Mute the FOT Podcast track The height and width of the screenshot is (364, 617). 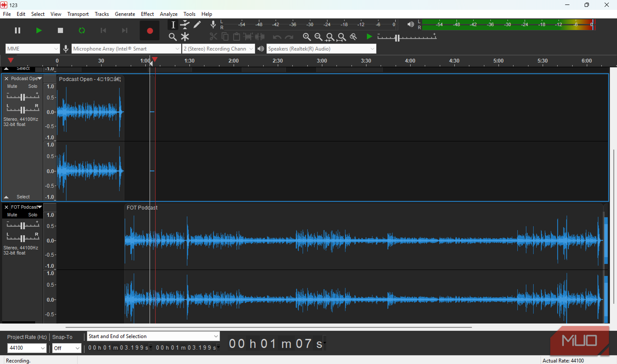point(12,215)
